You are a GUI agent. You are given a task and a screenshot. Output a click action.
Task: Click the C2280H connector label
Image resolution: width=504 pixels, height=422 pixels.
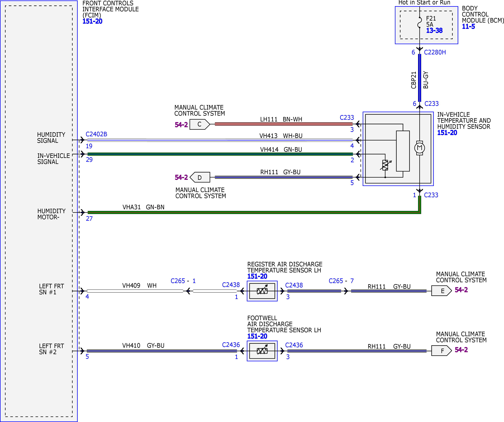click(435, 52)
